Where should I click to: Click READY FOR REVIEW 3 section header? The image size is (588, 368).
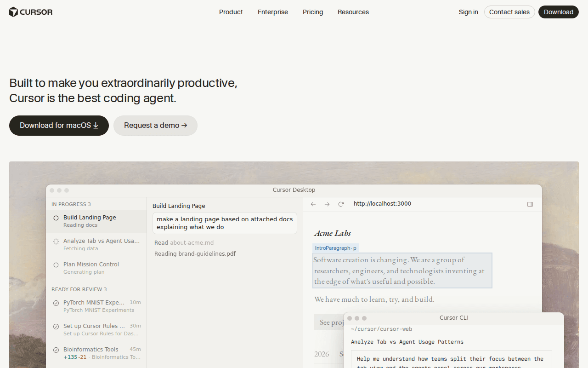pos(79,289)
